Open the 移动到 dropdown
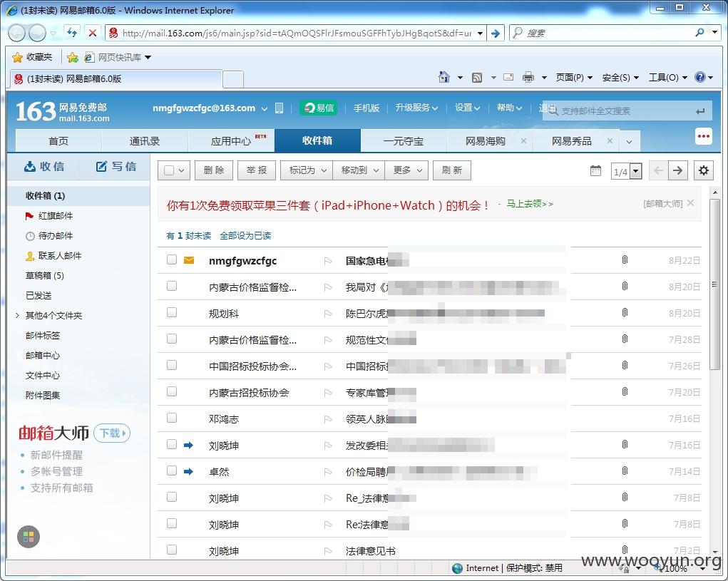The height and width of the screenshot is (581, 728). [x=359, y=170]
